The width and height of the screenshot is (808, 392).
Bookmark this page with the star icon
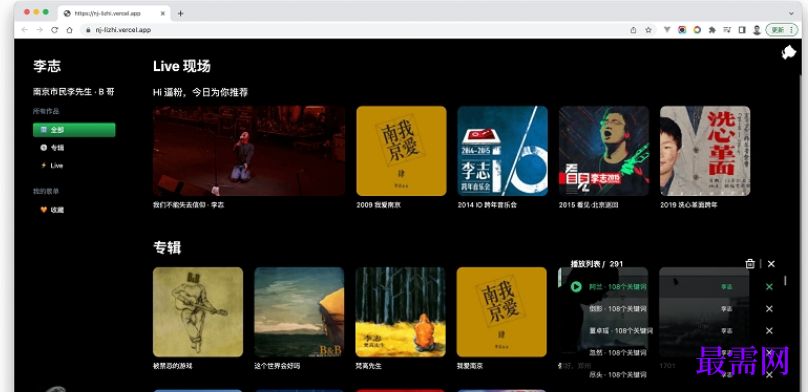point(648,30)
